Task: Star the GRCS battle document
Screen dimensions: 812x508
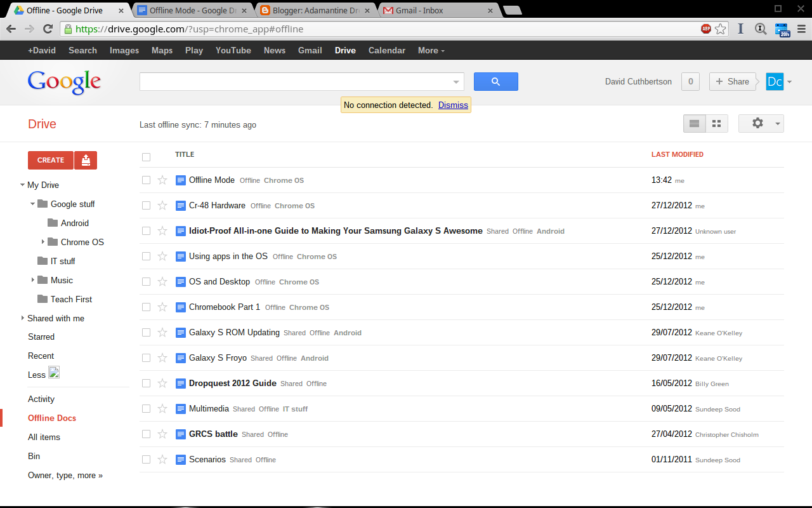Action: coord(162,434)
